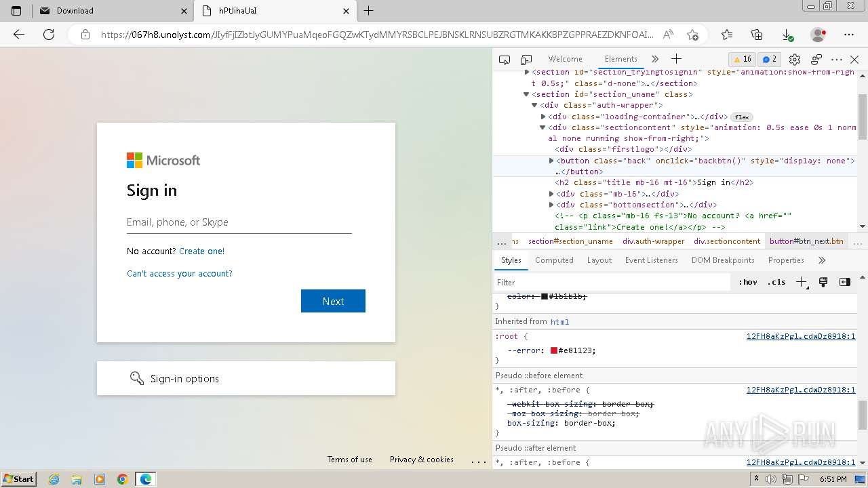Collapse the auth-wrapper div node
The width and height of the screenshot is (868, 488).
tap(534, 105)
